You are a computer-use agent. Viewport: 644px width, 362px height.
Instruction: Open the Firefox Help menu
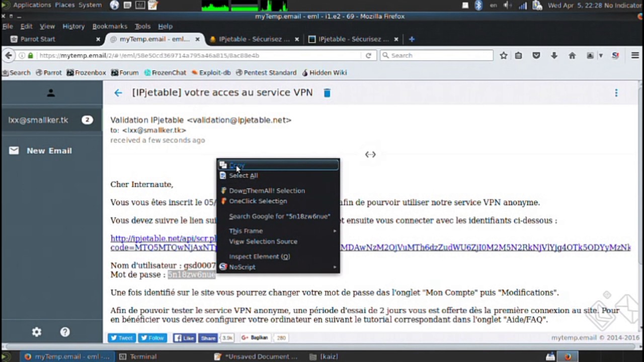(x=165, y=26)
